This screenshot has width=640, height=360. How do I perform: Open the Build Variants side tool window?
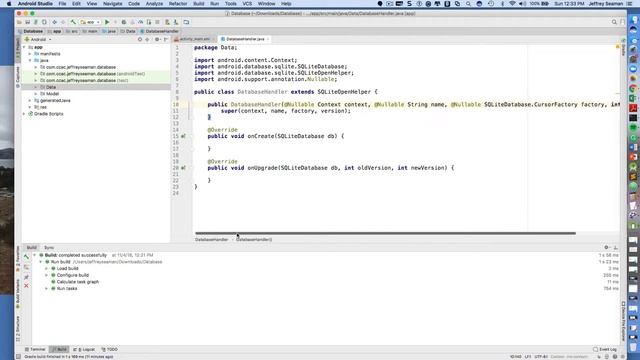(x=18, y=294)
